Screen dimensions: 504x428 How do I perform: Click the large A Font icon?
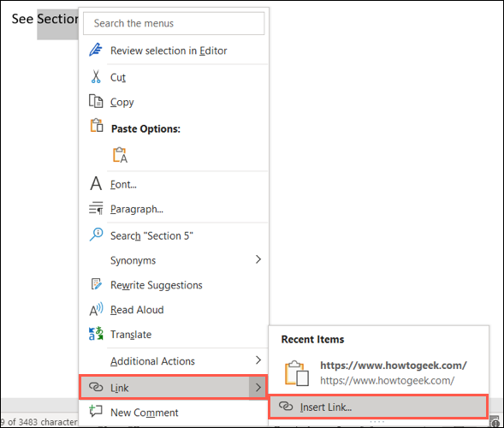[96, 184]
